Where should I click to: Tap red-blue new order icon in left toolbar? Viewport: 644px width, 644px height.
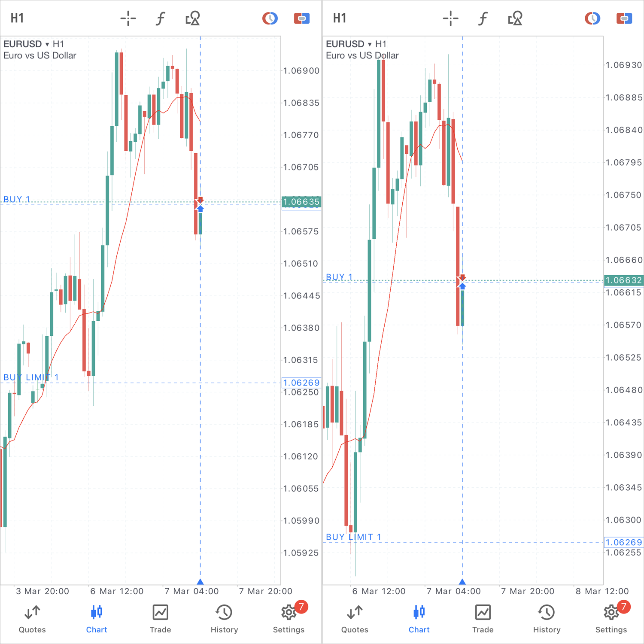coord(302,18)
